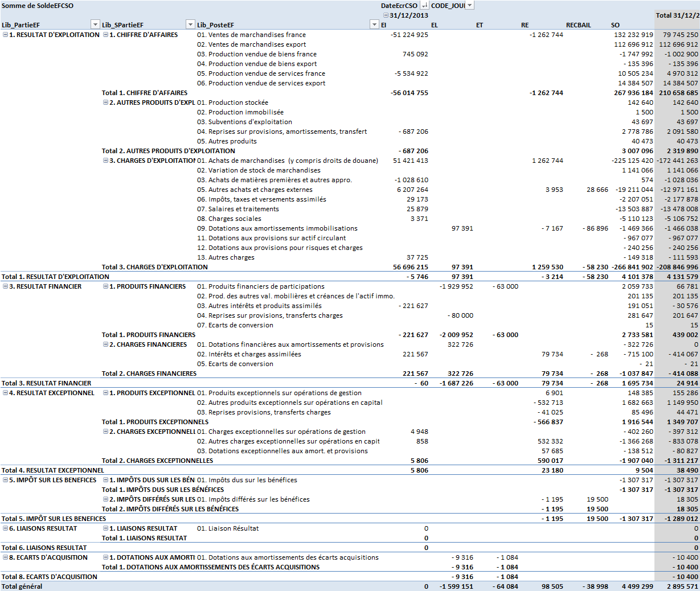Select the 'Total général' row label
Viewport: 700px width, 591px height.
click(22, 586)
